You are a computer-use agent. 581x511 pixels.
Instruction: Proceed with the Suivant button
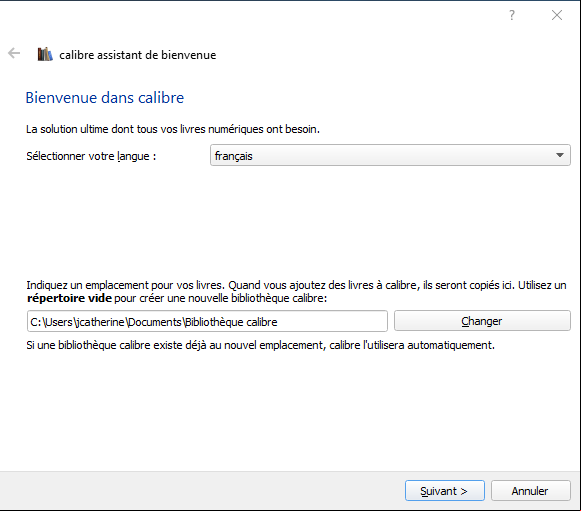tap(445, 491)
